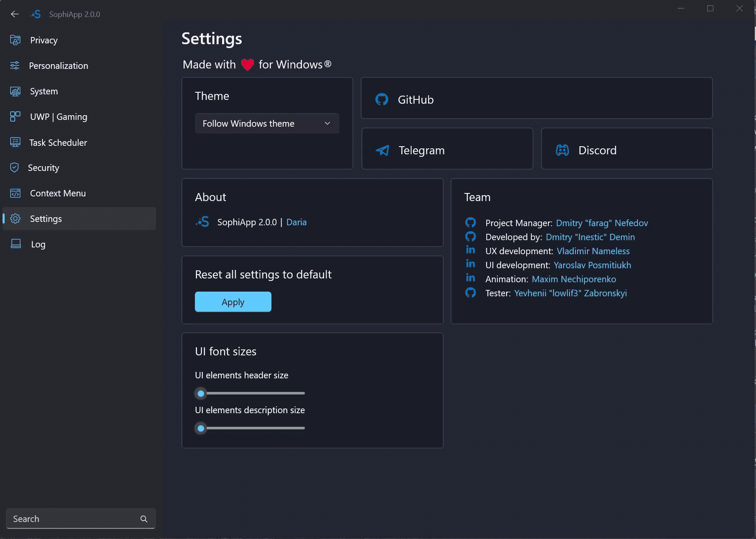The height and width of the screenshot is (539, 756).
Task: Click the Personalization sliders icon
Action: click(x=15, y=65)
